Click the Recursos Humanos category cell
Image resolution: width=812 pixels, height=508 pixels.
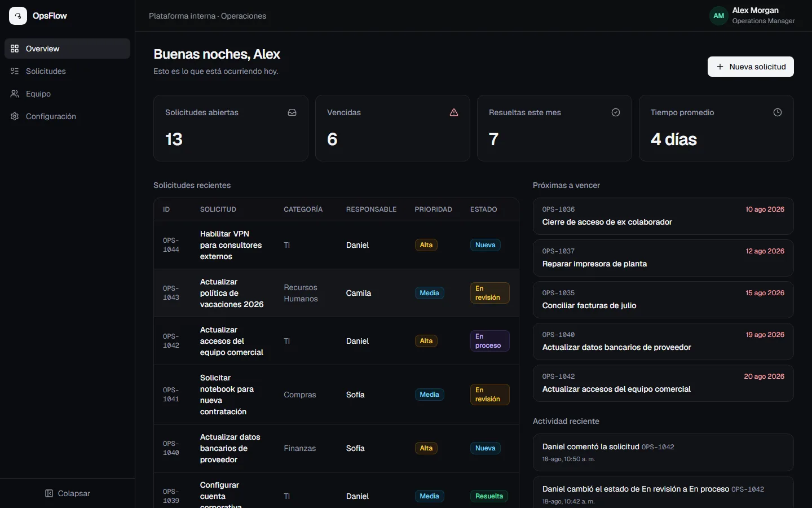tap(301, 293)
